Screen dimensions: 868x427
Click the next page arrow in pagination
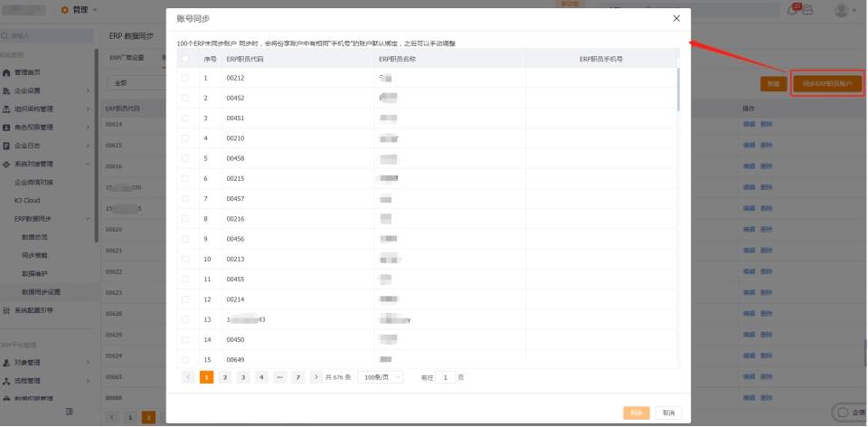(x=316, y=377)
